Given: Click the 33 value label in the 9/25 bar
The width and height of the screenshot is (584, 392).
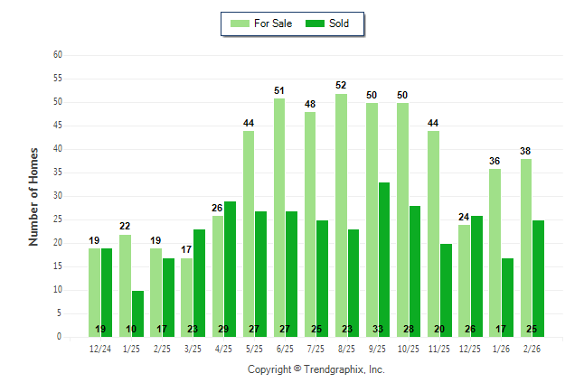Looking at the screenshot, I should click(x=384, y=329).
